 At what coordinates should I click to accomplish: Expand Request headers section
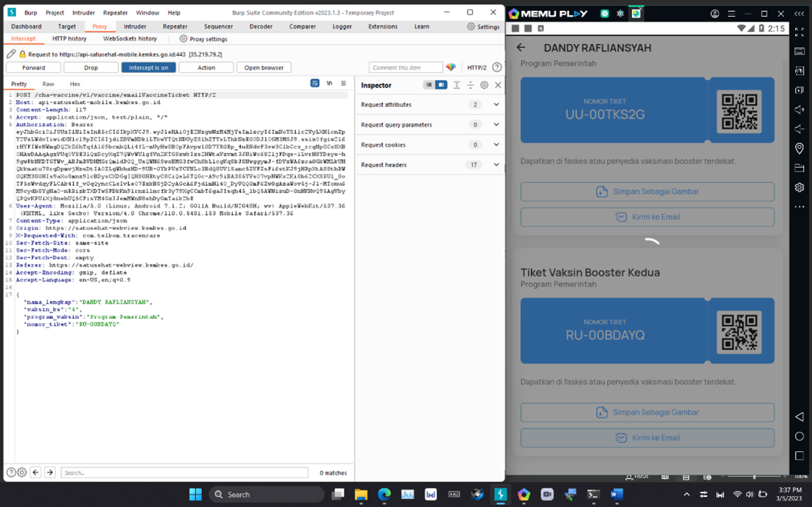(496, 165)
